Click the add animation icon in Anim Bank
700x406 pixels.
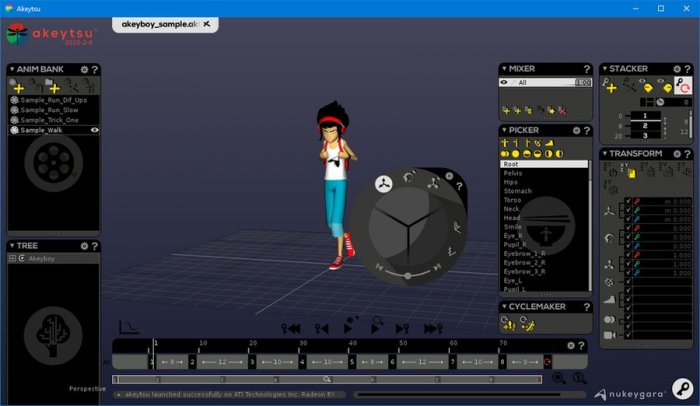tap(18, 87)
